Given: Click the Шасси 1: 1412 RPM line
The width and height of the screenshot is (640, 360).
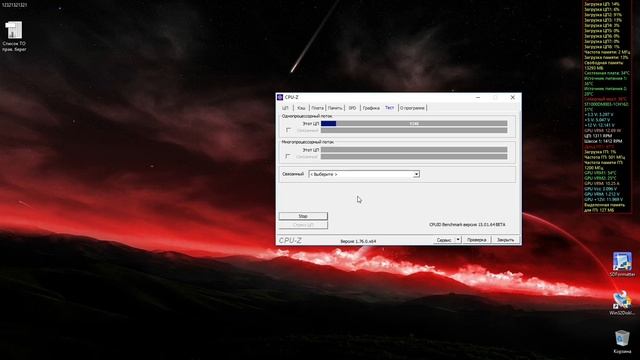Looking at the screenshot, I should pos(603,141).
